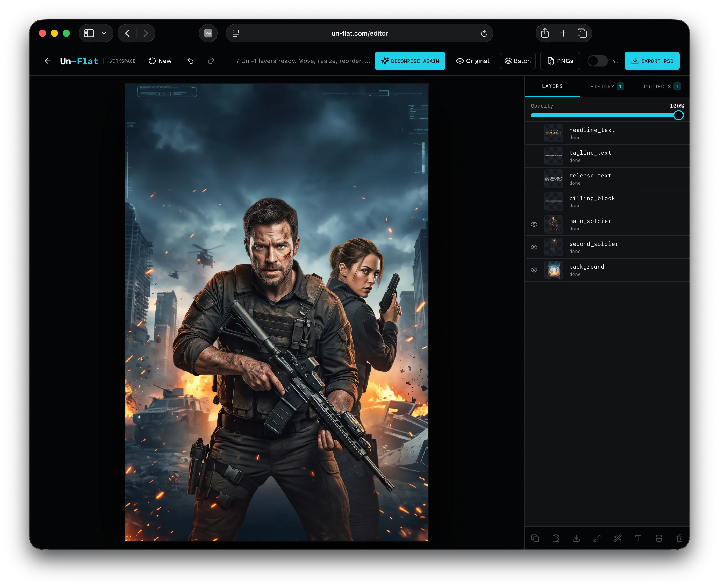Image resolution: width=719 pixels, height=588 pixels.
Task: Click the paste layer icon in bottom toolbar
Action: pyautogui.click(x=556, y=538)
